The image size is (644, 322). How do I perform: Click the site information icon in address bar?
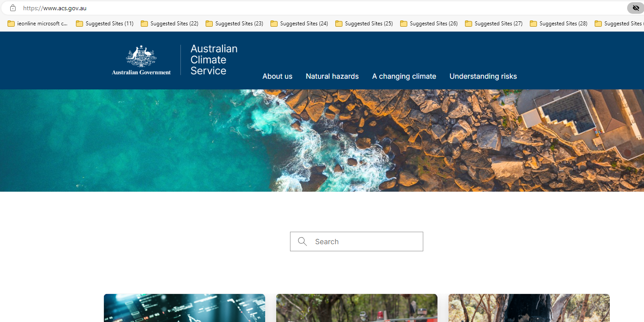[12, 8]
